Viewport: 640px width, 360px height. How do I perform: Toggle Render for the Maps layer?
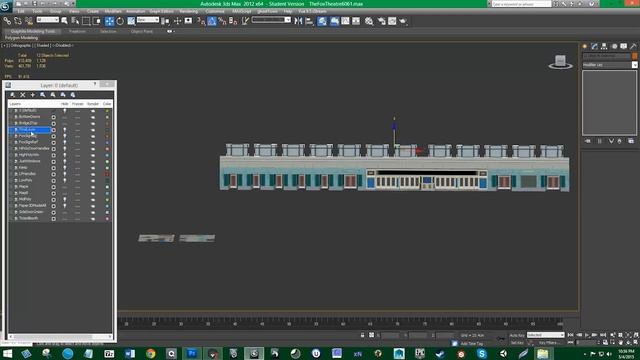pyautogui.click(x=93, y=187)
